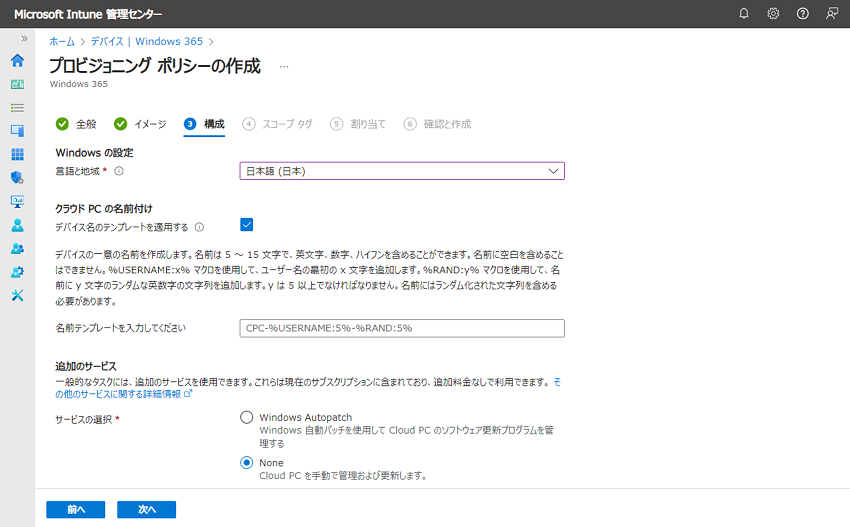Open the Dashboard icon in sidebar
The height and width of the screenshot is (527, 850).
(17, 84)
